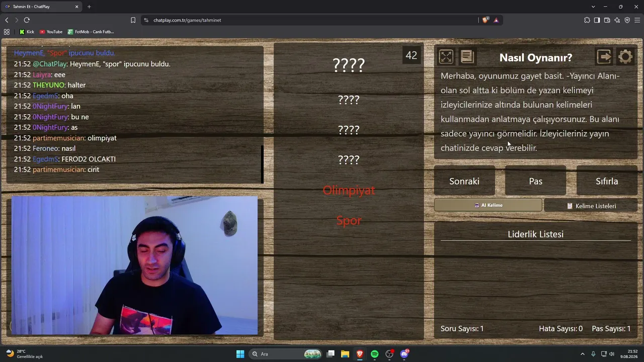This screenshot has width=644, height=362.
Task: Click the streamer webcam video
Action: pyautogui.click(x=134, y=265)
